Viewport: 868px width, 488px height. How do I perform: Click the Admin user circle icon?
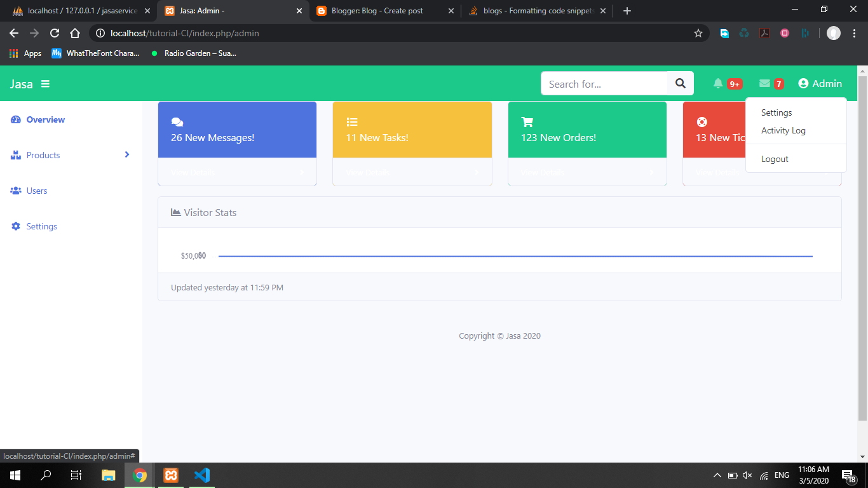pyautogui.click(x=803, y=83)
